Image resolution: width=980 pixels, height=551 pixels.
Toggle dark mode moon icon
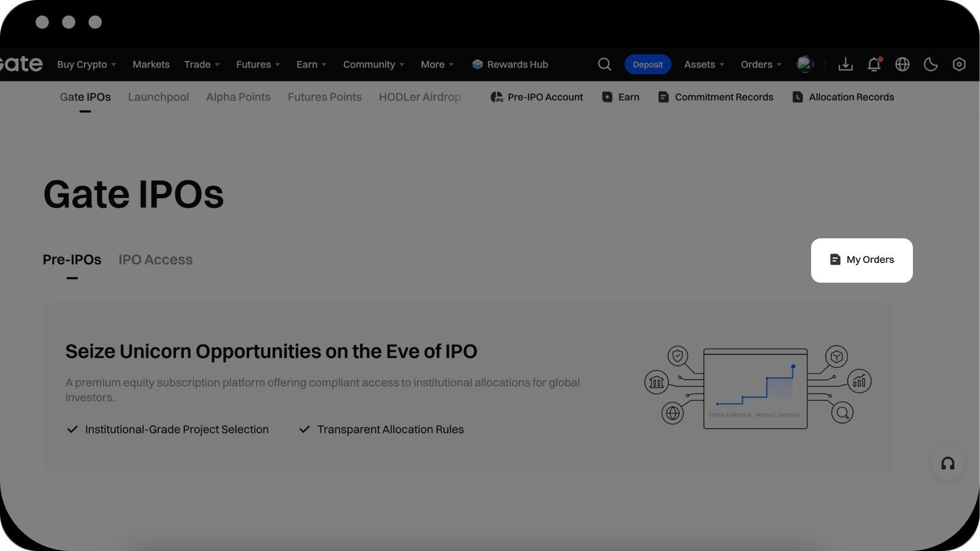pos(930,64)
